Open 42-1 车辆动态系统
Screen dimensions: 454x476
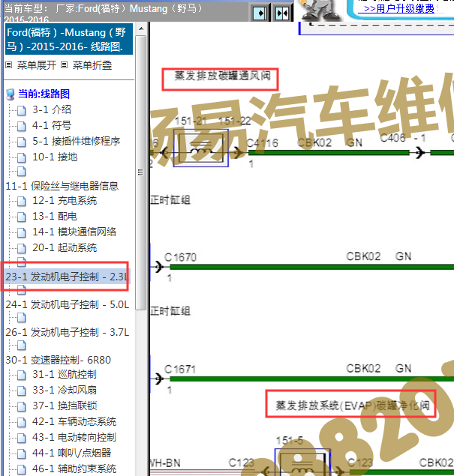pyautogui.click(x=74, y=422)
